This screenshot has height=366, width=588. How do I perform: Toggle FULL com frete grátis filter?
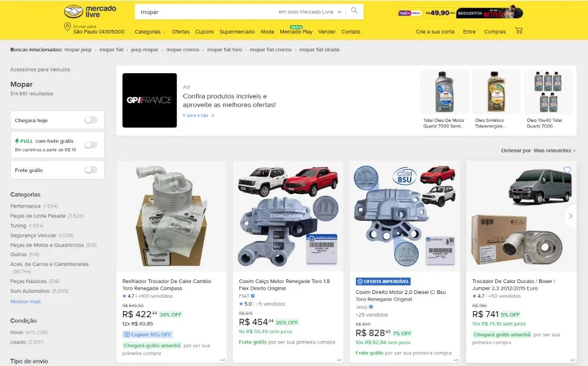(x=91, y=145)
